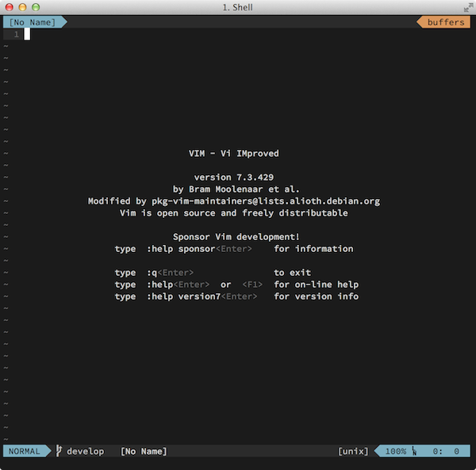Click the [unix] file format indicator
476x470 pixels.
pos(353,451)
